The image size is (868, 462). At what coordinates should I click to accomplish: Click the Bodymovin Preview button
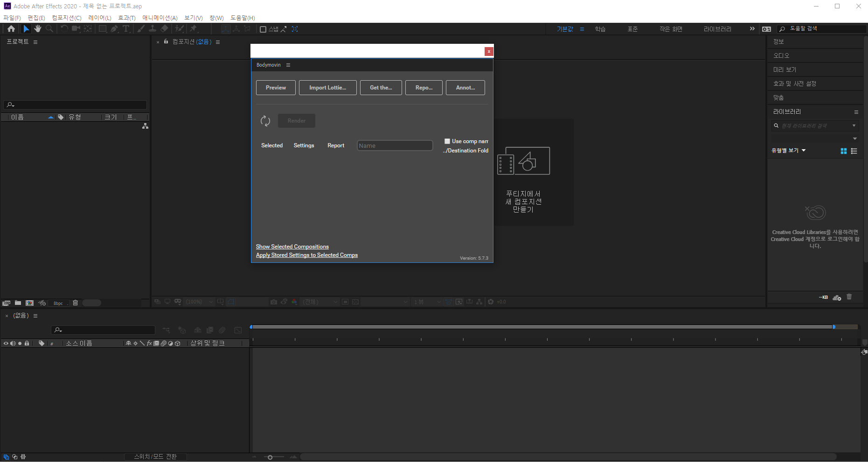click(x=276, y=88)
